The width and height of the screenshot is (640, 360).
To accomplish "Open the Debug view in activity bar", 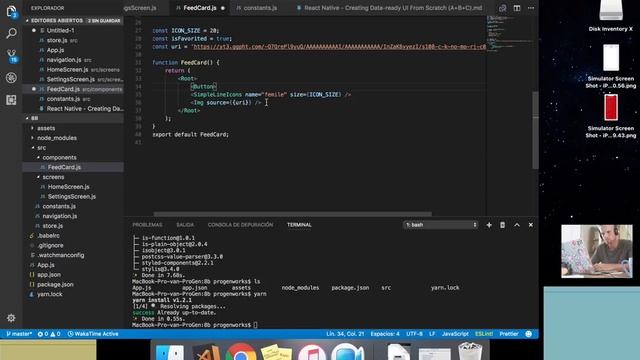I will 11,78.
